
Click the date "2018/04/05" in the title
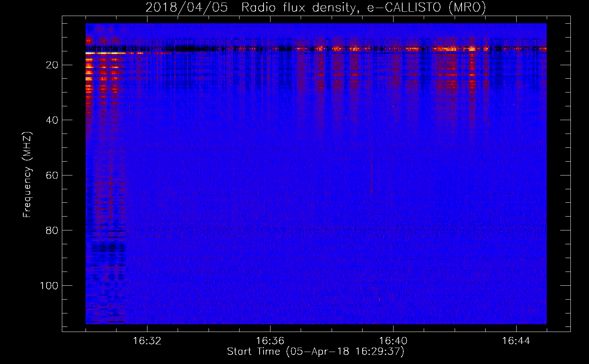187,7
